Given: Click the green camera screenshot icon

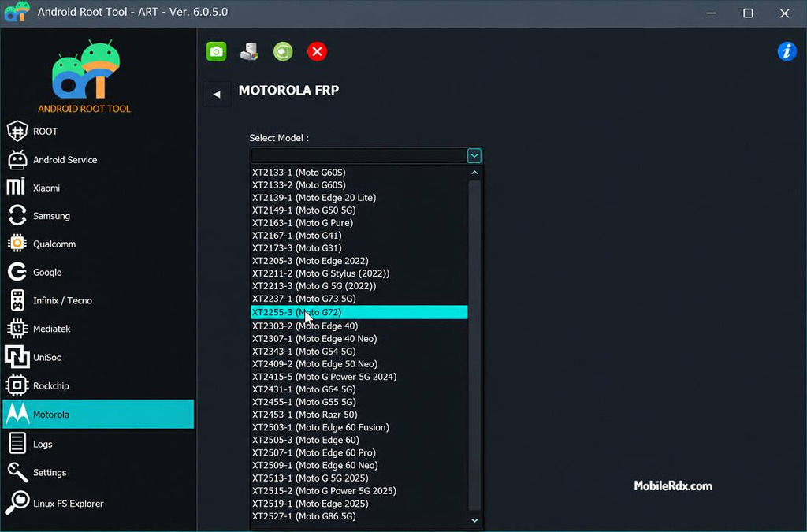Looking at the screenshot, I should pos(216,51).
